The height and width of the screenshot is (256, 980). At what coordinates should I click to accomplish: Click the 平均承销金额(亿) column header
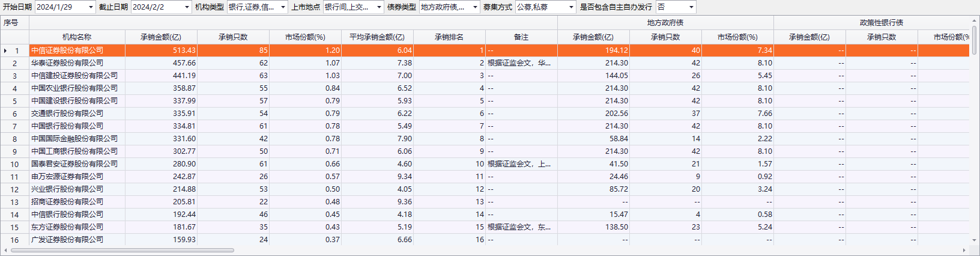pyautogui.click(x=377, y=37)
